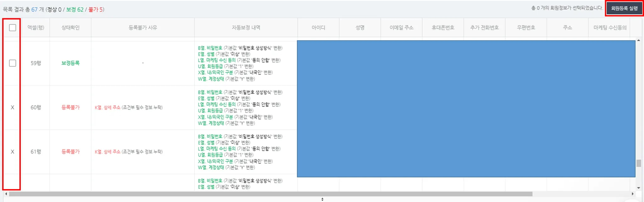Click the 휴대폰번호 column header
The width and height of the screenshot is (644, 202).
point(443,28)
